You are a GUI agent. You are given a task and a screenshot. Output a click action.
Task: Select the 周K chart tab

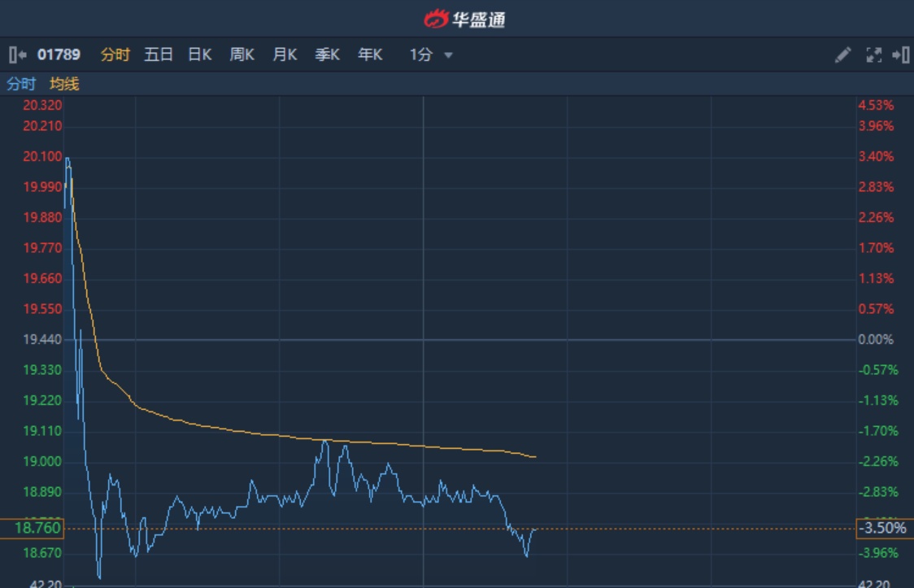tap(242, 55)
